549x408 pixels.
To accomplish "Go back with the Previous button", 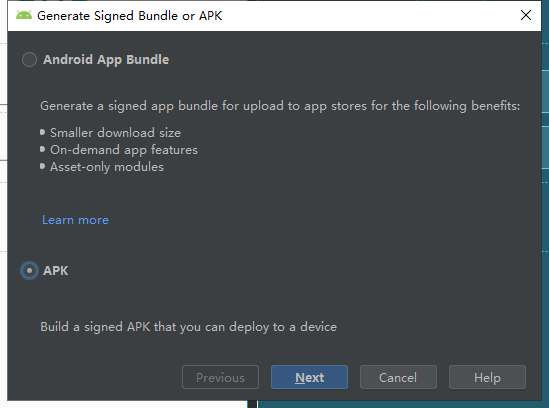I will pos(220,377).
